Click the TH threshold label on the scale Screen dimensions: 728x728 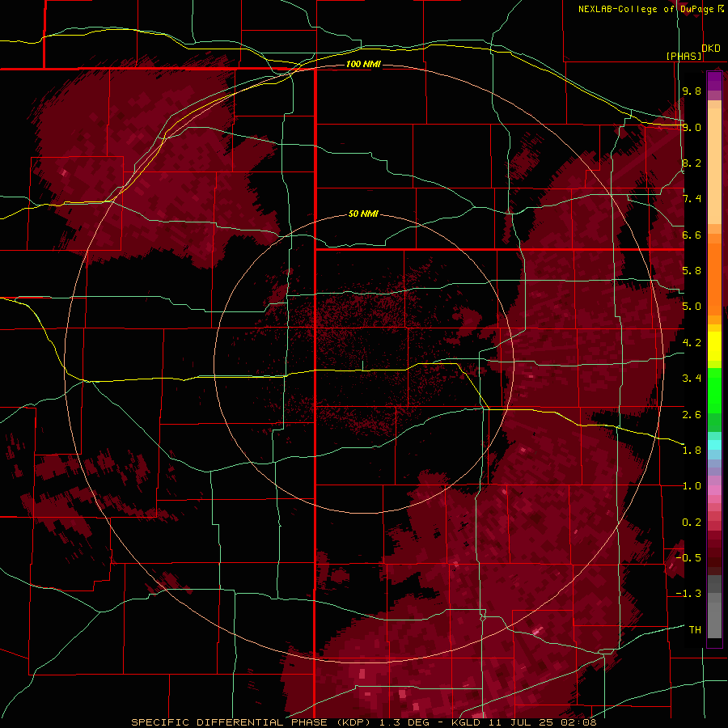[695, 630]
